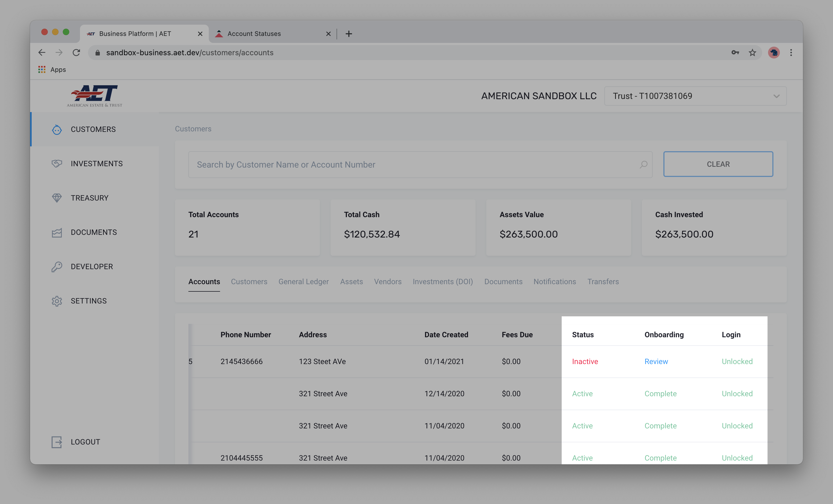The height and width of the screenshot is (504, 833).
Task: Click the Treasury diamond icon
Action: pos(57,198)
